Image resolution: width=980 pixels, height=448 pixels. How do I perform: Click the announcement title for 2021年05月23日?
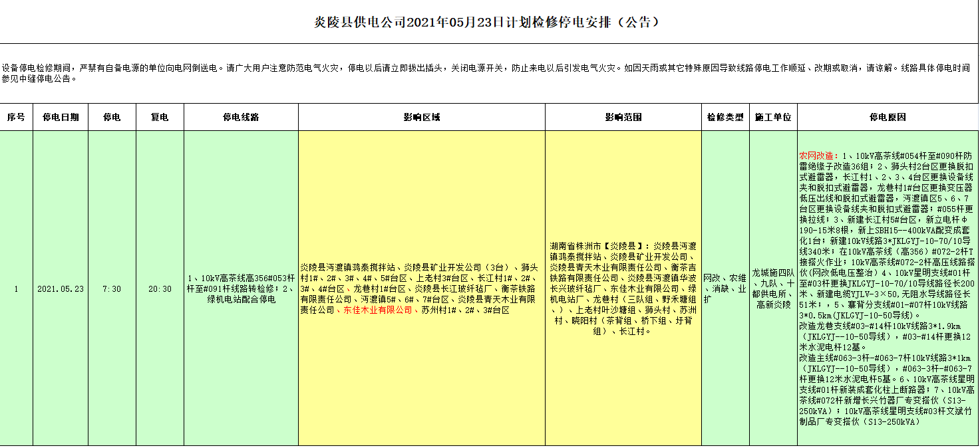(x=489, y=22)
